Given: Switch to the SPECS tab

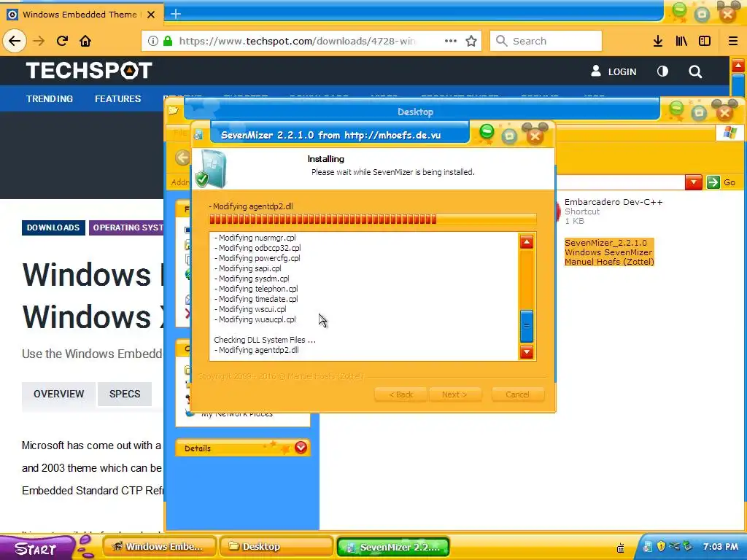Looking at the screenshot, I should point(125,394).
